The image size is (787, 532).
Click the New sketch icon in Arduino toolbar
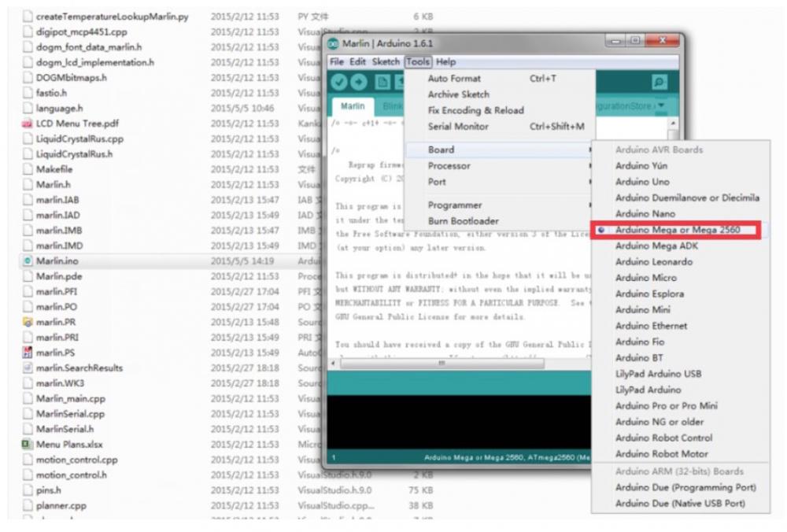(x=382, y=82)
